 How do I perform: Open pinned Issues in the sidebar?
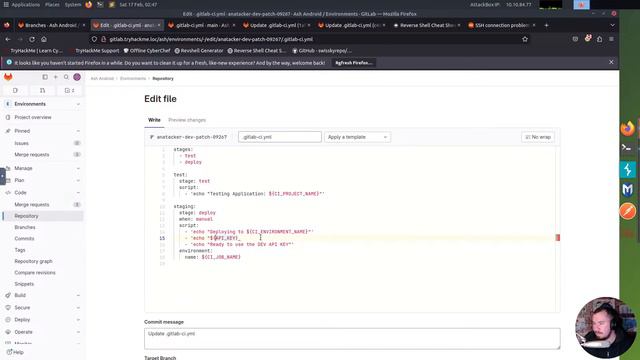tap(42, 143)
